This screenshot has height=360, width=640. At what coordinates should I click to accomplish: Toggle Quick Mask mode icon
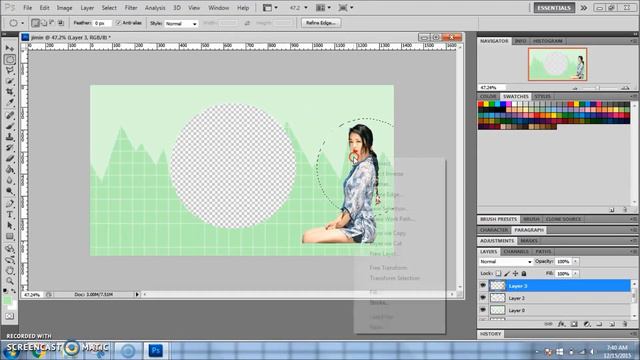(10, 316)
